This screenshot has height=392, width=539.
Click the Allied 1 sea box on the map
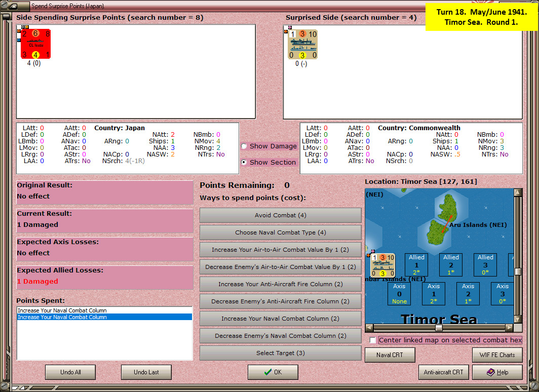(x=416, y=264)
